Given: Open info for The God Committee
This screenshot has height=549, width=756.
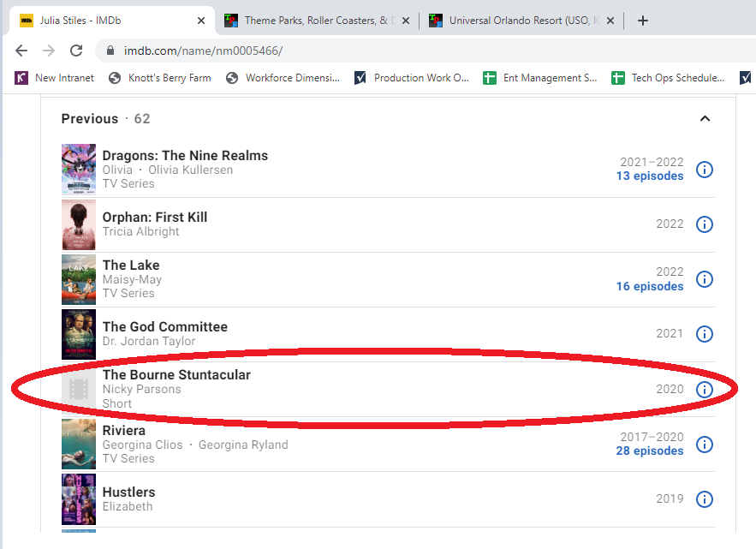Looking at the screenshot, I should point(705,334).
